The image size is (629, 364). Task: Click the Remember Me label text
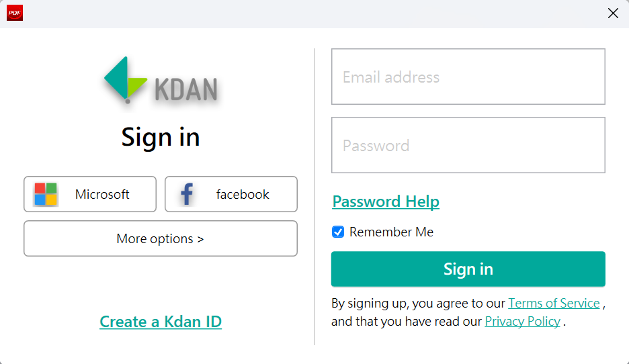[391, 232]
